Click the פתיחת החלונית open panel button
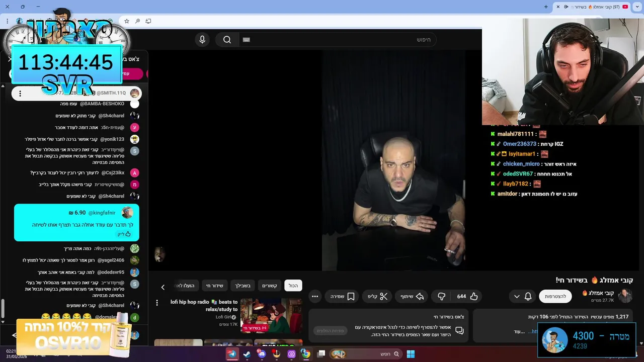The image size is (644, 362). [331, 331]
